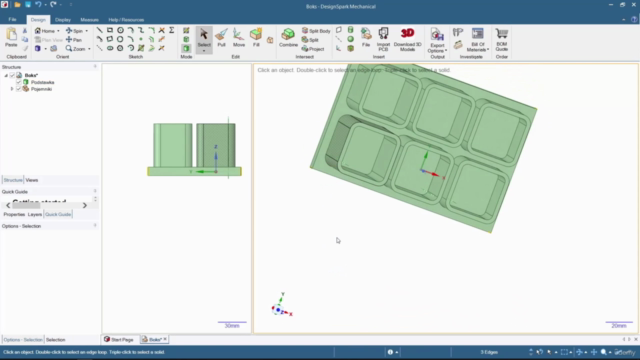The image size is (640, 360).
Task: Select the Polygon sketch tool
Action: [120, 49]
